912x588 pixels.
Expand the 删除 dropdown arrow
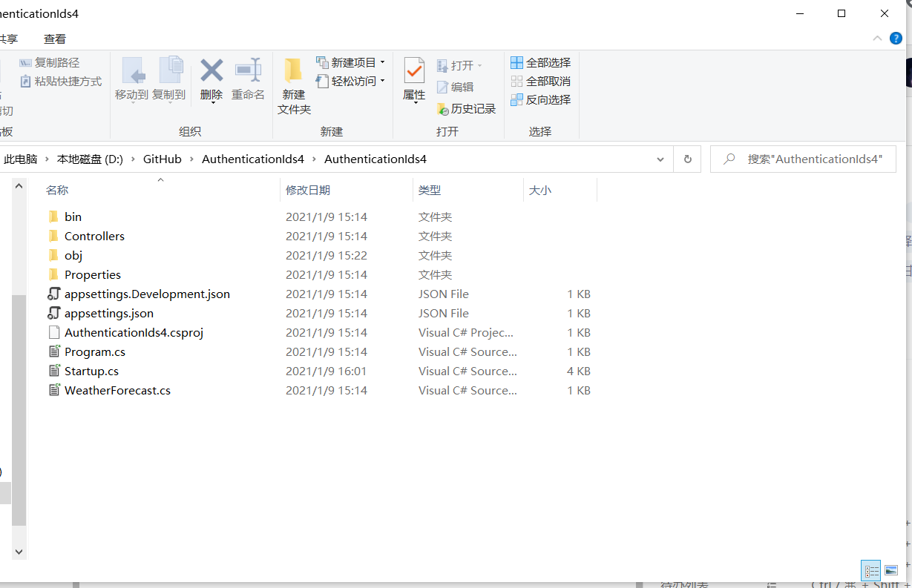click(212, 103)
